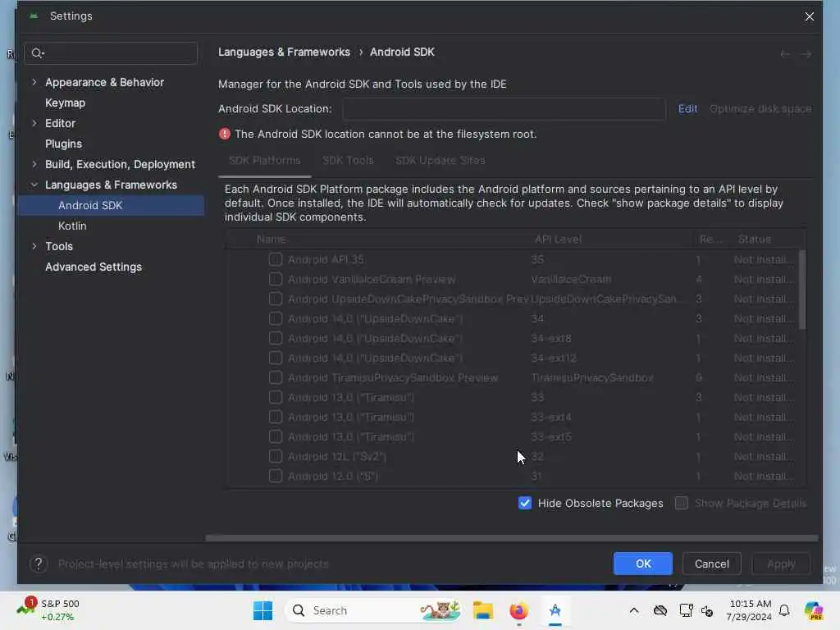Collapse Languages & Frameworks section

[x=34, y=185]
